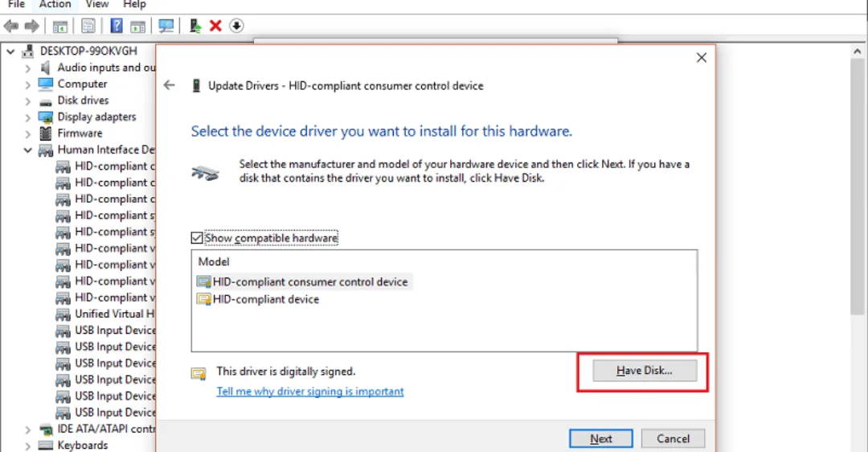Viewport: 868px width, 452px height.
Task: Uncheck Show compatible hardware checkbox
Action: pyautogui.click(x=197, y=238)
